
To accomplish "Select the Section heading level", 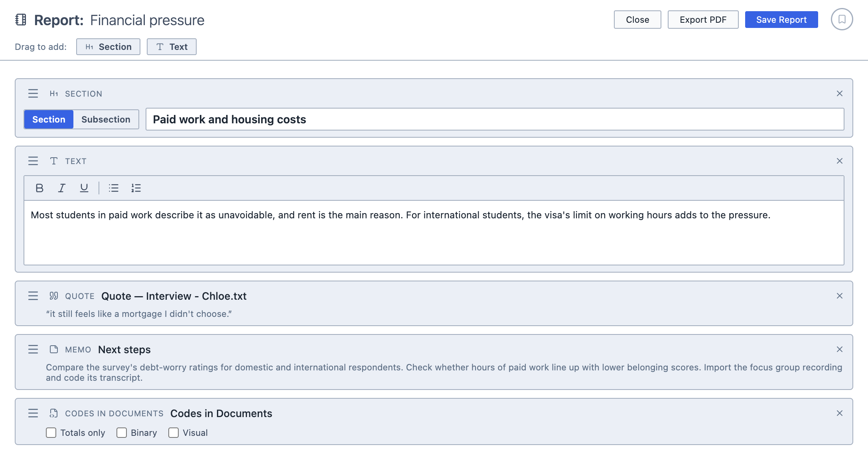I will (49, 119).
